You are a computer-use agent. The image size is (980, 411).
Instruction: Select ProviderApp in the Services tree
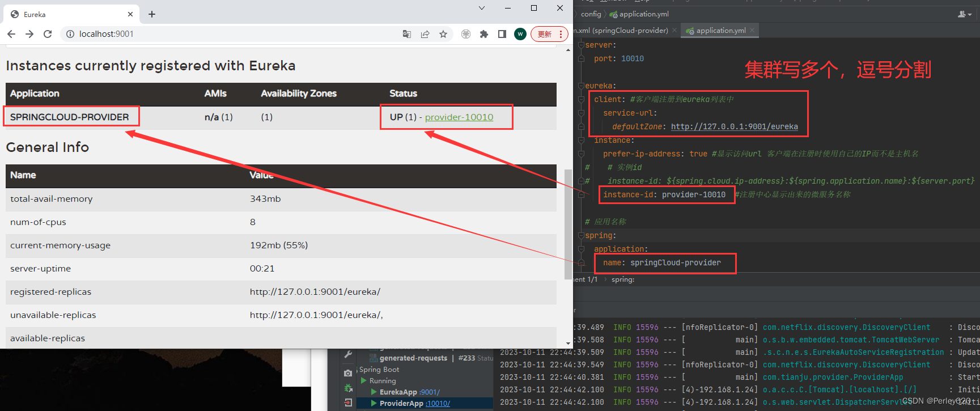[401, 404]
